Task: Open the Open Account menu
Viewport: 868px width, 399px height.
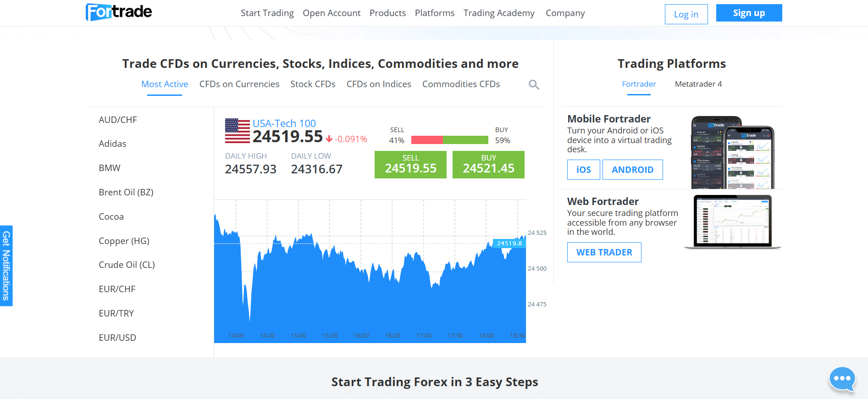Action: [x=332, y=13]
